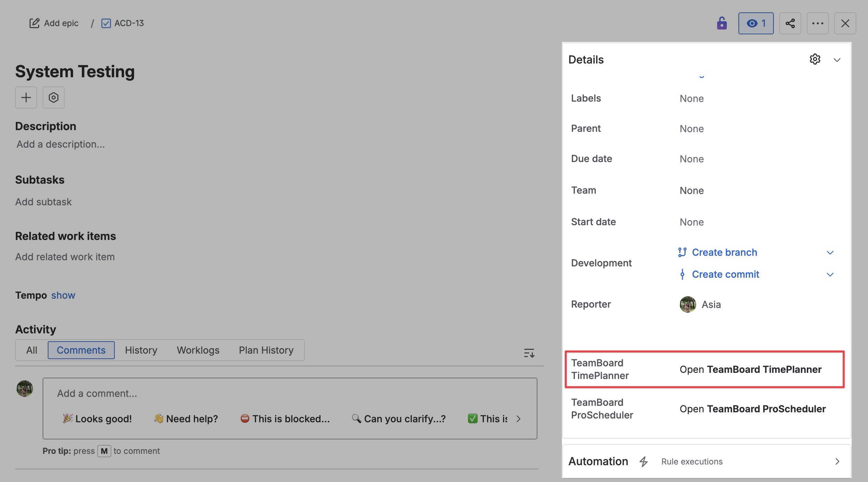Viewport: 868px width, 482px height.
Task: Expand the Automation rule executions section
Action: 837,461
